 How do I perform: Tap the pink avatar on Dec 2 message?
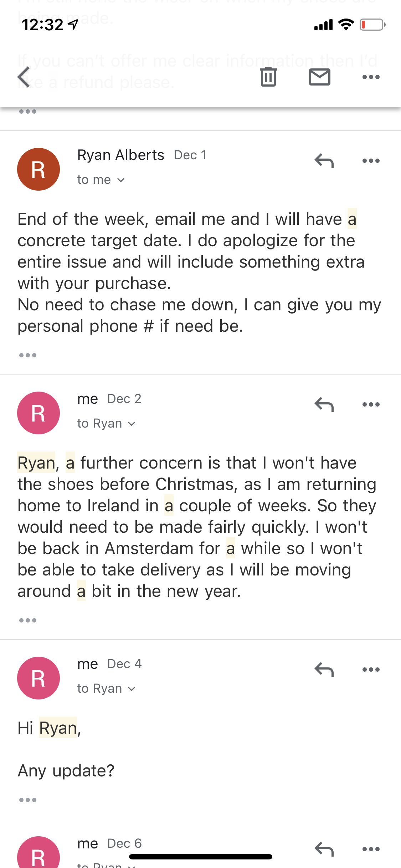38,413
